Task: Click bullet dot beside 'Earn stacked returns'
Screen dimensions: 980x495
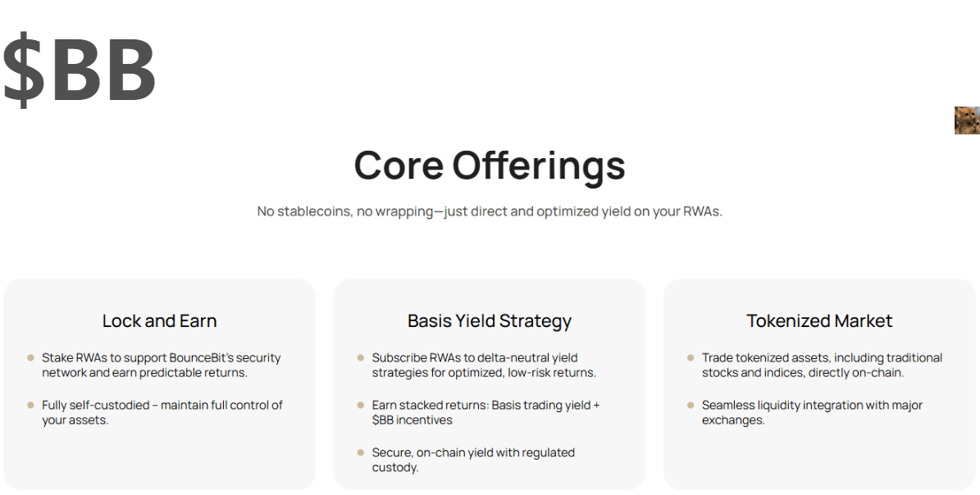Action: tap(361, 405)
